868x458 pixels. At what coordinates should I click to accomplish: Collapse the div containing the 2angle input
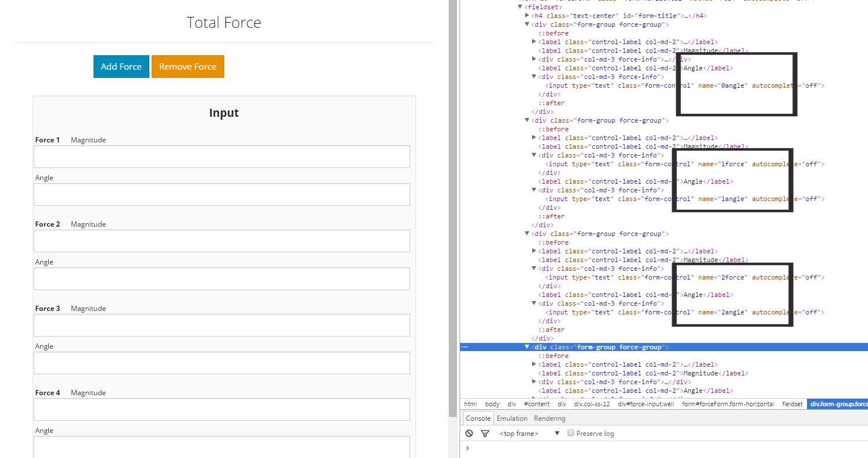[x=534, y=303]
